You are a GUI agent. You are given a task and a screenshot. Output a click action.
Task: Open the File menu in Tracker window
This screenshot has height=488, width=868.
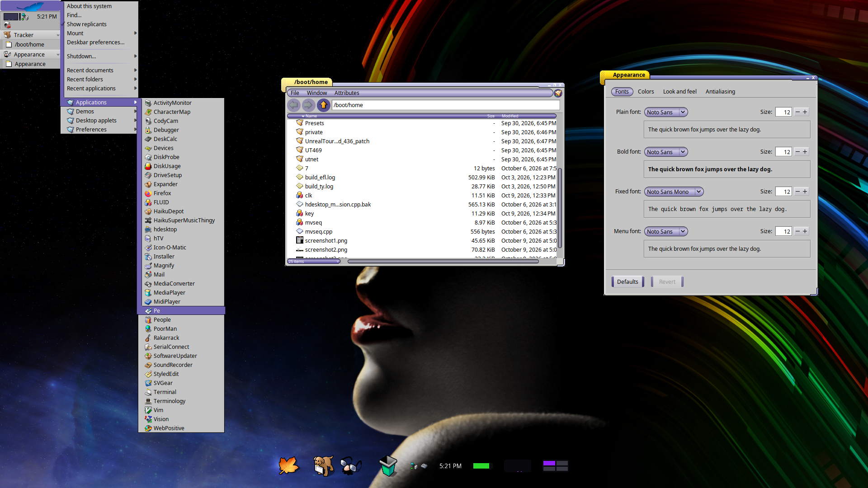point(295,93)
